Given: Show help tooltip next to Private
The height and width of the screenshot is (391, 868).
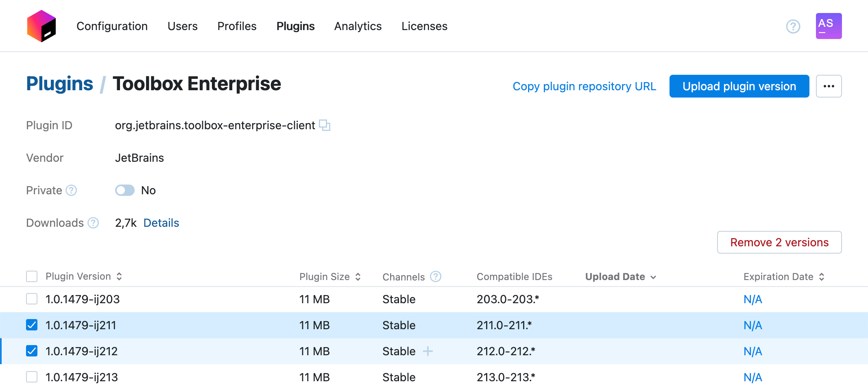Looking at the screenshot, I should [x=71, y=190].
